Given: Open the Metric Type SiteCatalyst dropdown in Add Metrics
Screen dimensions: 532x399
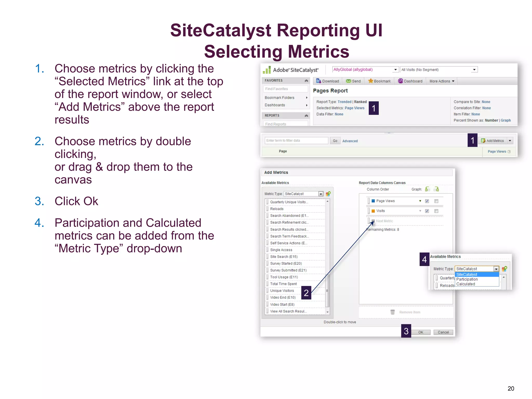Looking at the screenshot, I should (303, 194).
